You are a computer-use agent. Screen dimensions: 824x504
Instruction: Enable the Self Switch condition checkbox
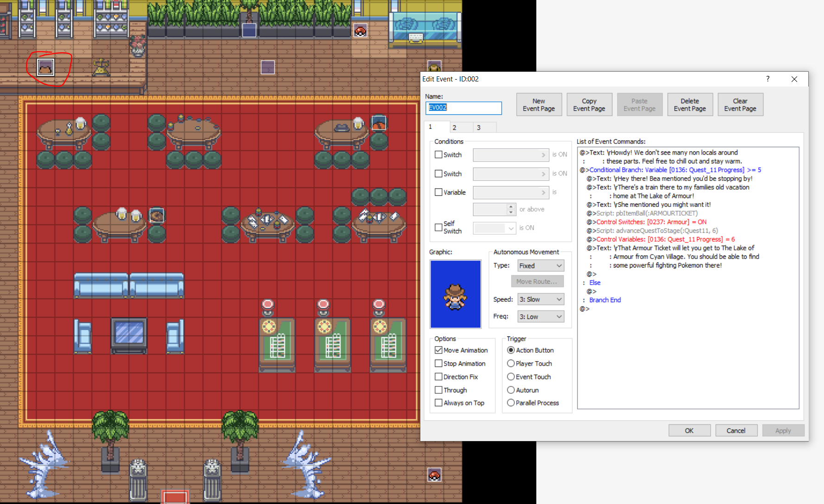point(438,227)
